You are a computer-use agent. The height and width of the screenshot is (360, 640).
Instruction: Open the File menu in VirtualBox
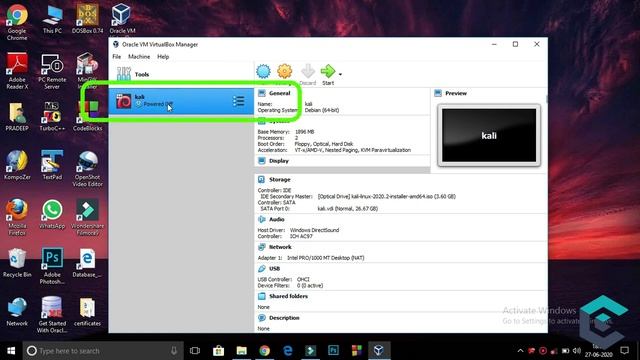117,57
